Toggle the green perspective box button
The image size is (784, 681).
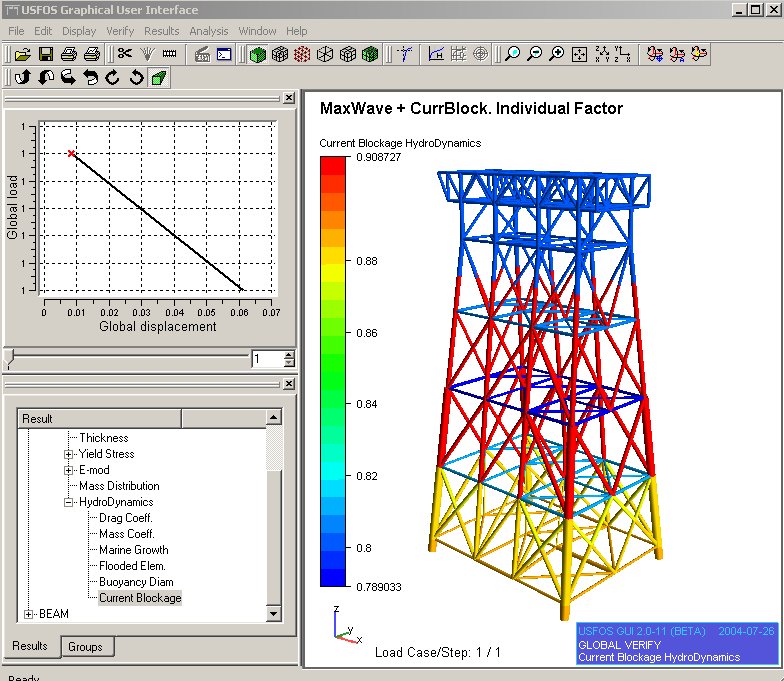[x=158, y=77]
